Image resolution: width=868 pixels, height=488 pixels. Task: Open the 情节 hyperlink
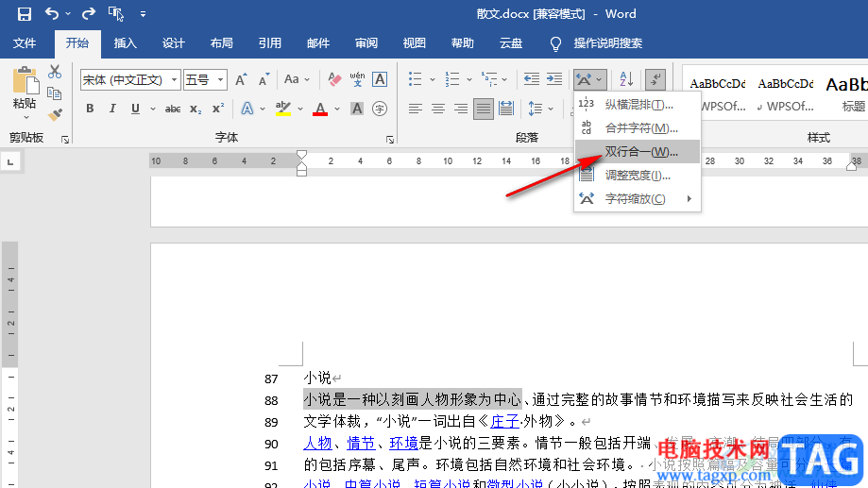361,444
